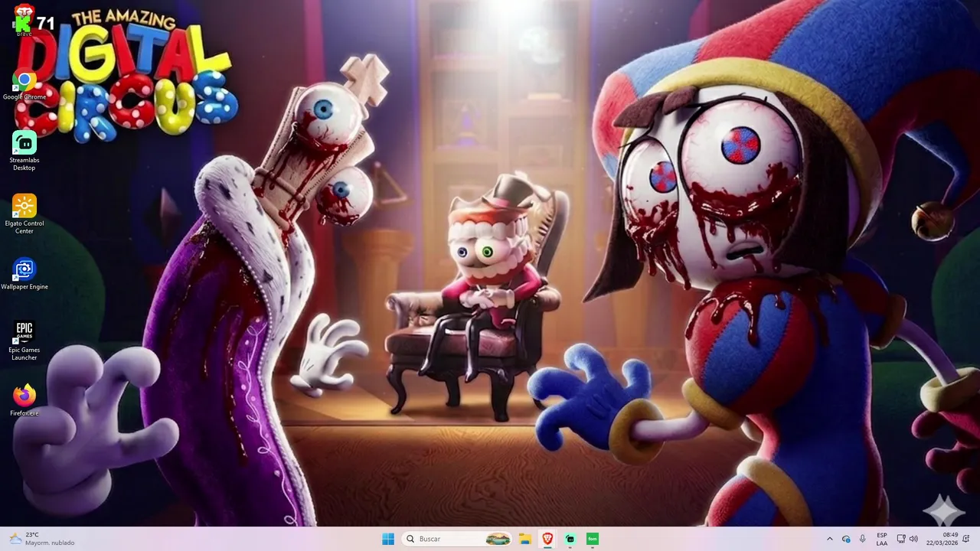Click the cloud sync tray icon
The image size is (980, 551).
click(x=846, y=539)
